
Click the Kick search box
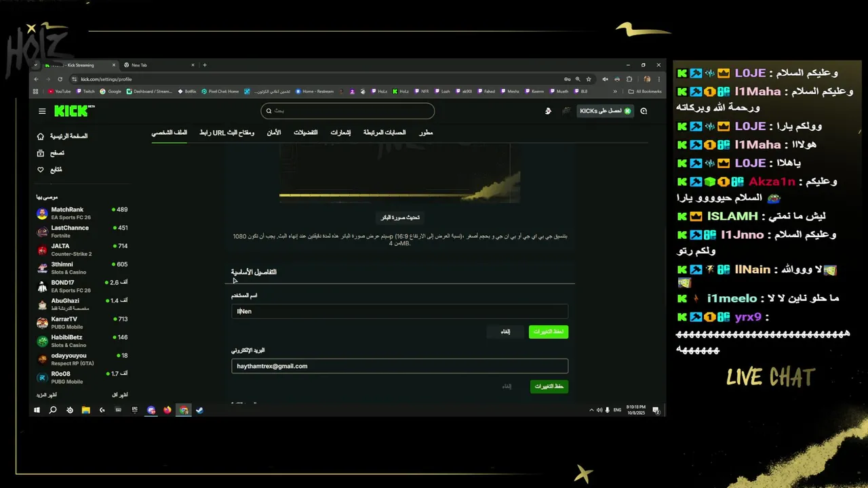[347, 110]
